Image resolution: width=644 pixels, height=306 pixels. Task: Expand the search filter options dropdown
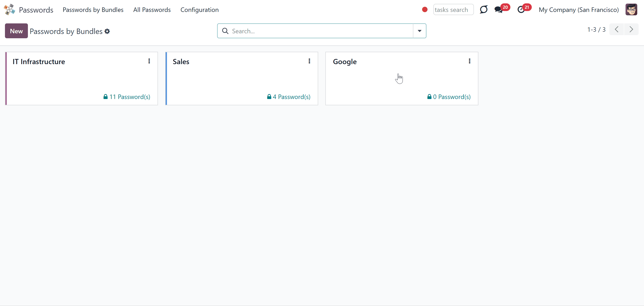(419, 31)
